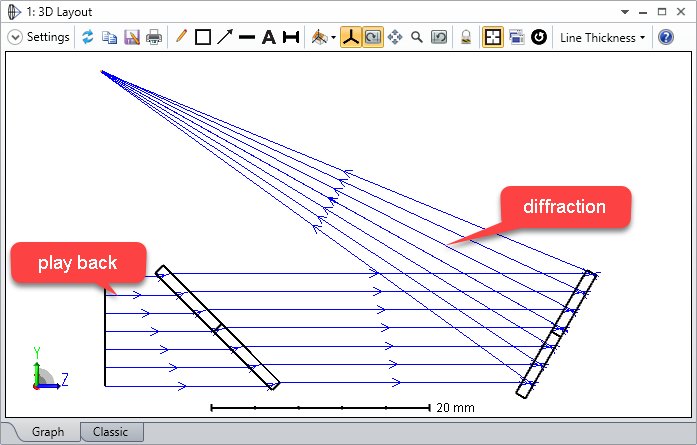Switch to the Classic tab
697x445 pixels.
[110, 432]
